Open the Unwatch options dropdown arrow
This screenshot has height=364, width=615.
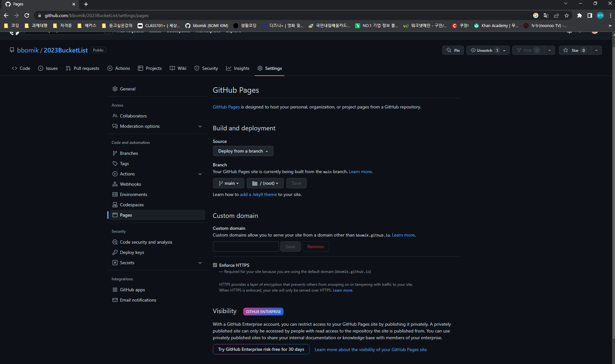coord(504,50)
